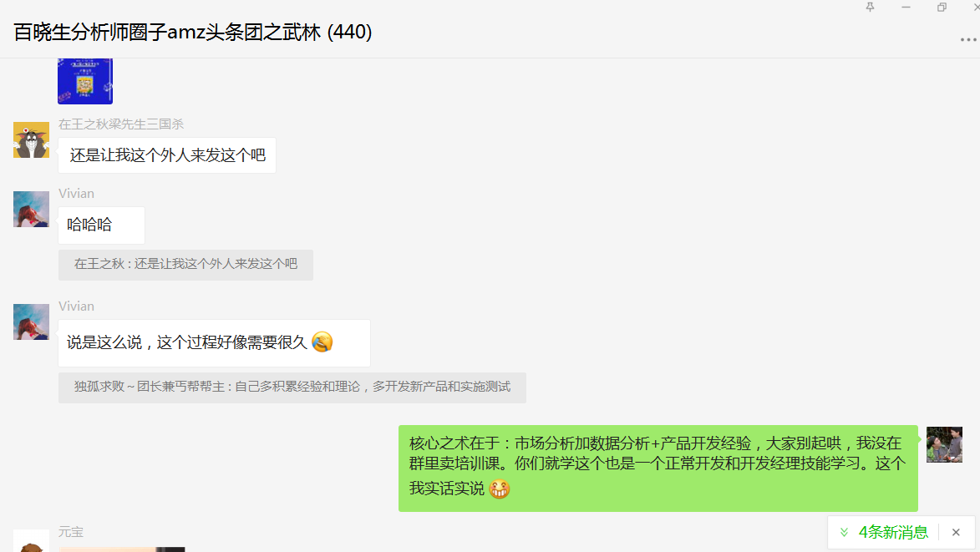The width and height of the screenshot is (980, 552).
Task: Click the message bubble 还是让我这个外人来发这个吧
Action: point(167,155)
